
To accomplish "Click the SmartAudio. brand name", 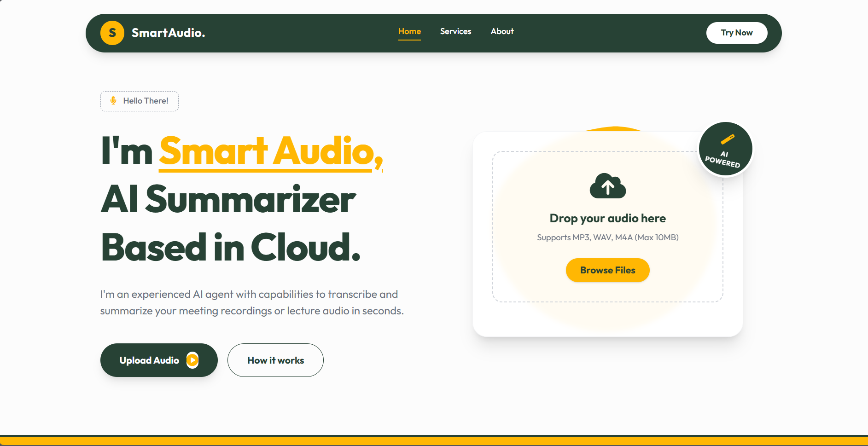I will point(168,33).
